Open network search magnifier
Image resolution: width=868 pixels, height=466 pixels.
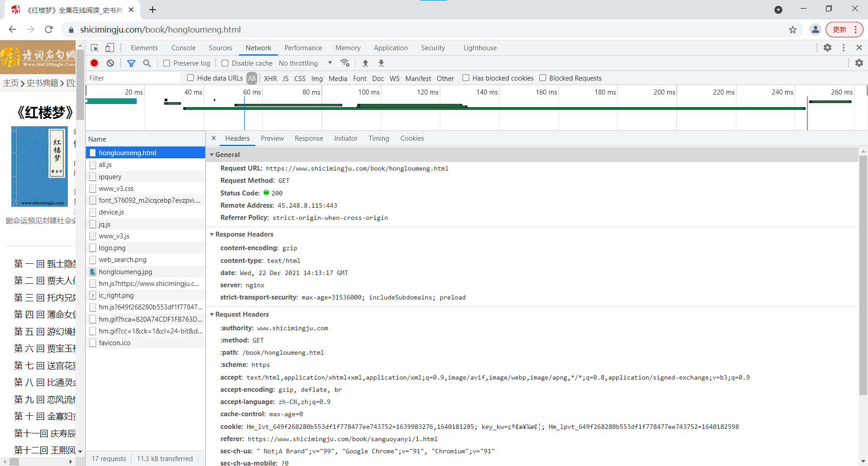pyautogui.click(x=147, y=63)
